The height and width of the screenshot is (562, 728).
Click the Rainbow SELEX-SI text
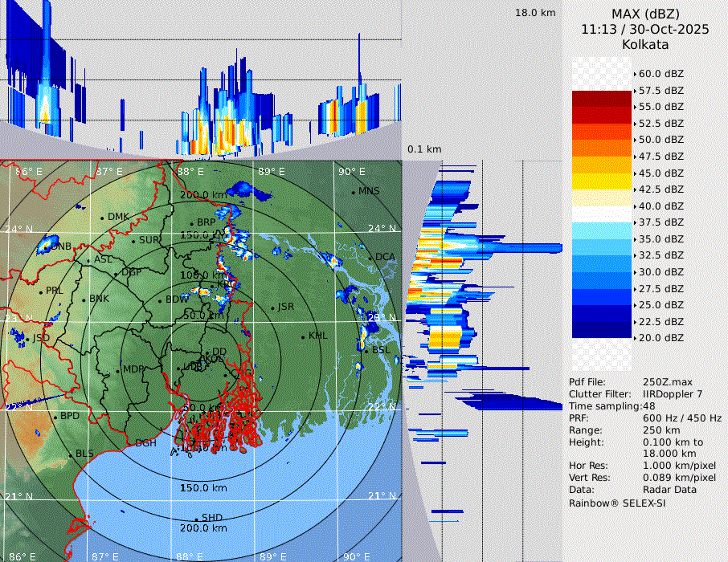tap(617, 503)
